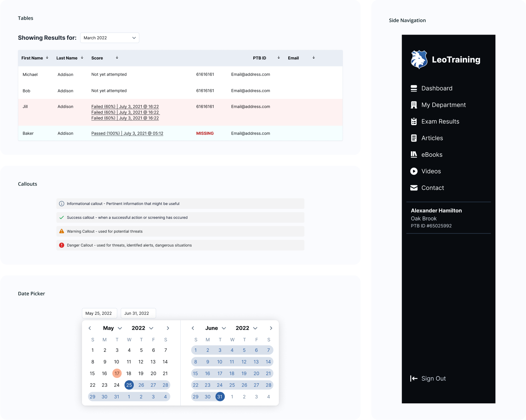Sign out of LeoTraining
The height and width of the screenshot is (420, 526).
pyautogui.click(x=428, y=378)
